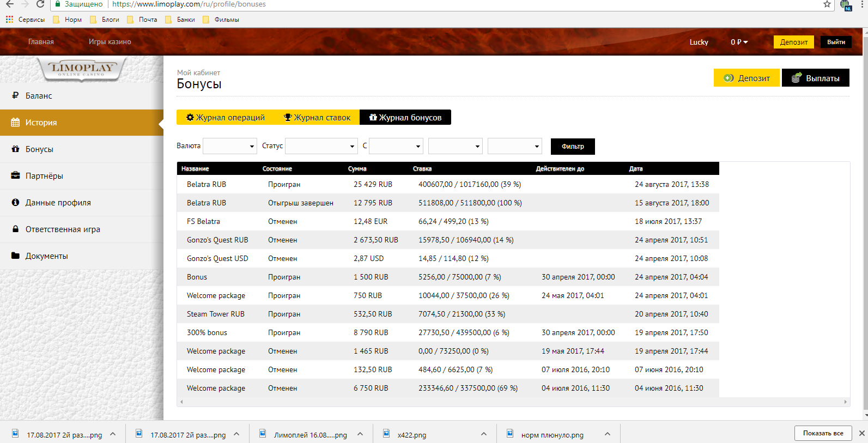Go back with the browser back arrow
The image size is (868, 443).
point(10,4)
